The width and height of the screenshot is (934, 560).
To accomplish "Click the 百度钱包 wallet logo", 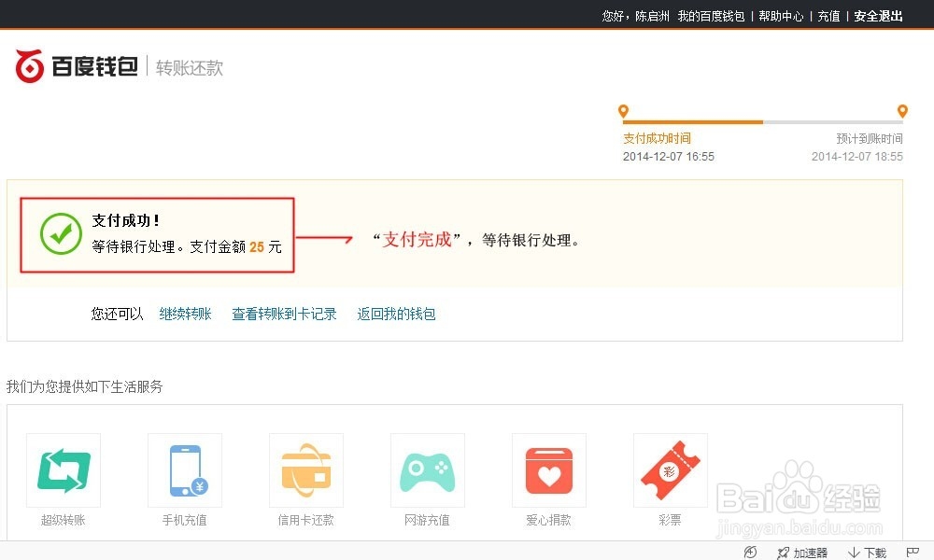I will pos(75,65).
